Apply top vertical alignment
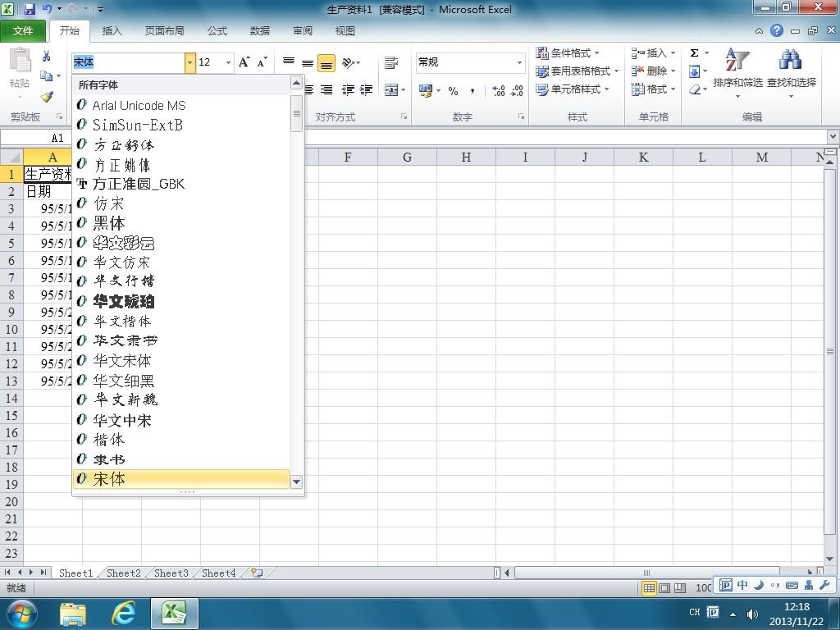The height and width of the screenshot is (630, 840). (289, 62)
